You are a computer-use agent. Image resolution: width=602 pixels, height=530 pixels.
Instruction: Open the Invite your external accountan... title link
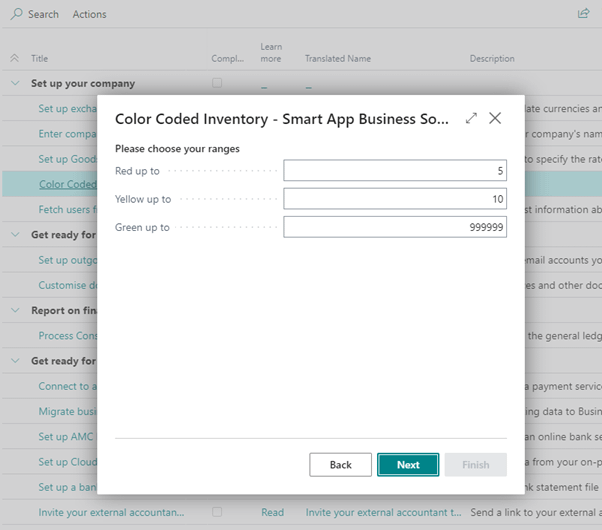click(x=111, y=512)
